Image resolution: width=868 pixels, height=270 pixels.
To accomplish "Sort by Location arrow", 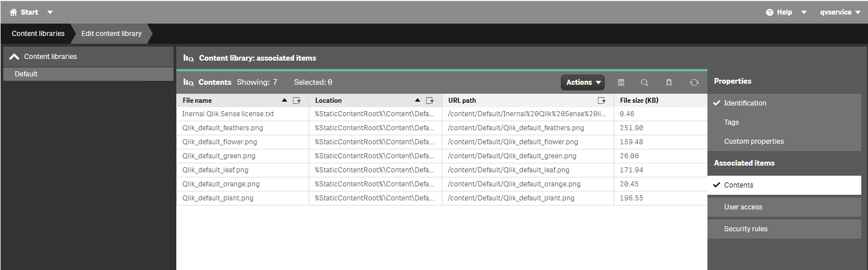I will click(417, 100).
